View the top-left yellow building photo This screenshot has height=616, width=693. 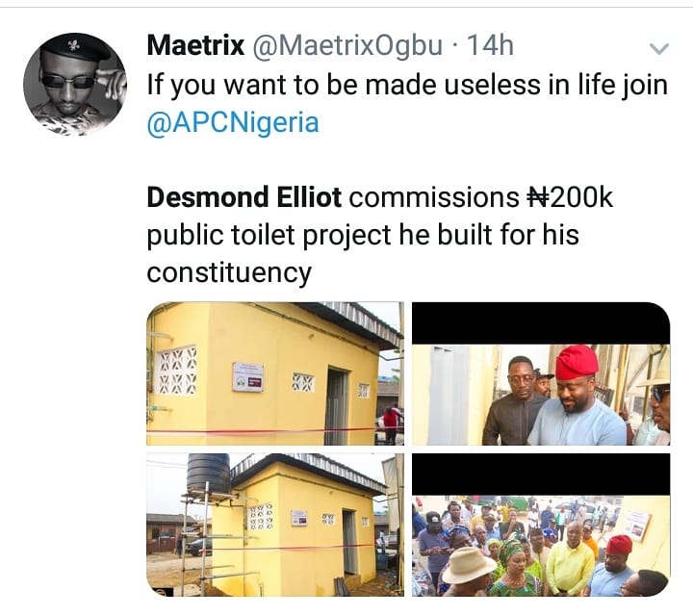(x=275, y=373)
